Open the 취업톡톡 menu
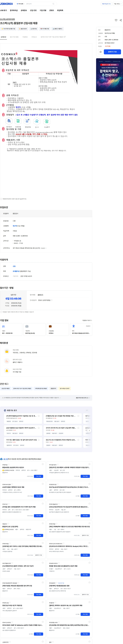 [60, 11]
